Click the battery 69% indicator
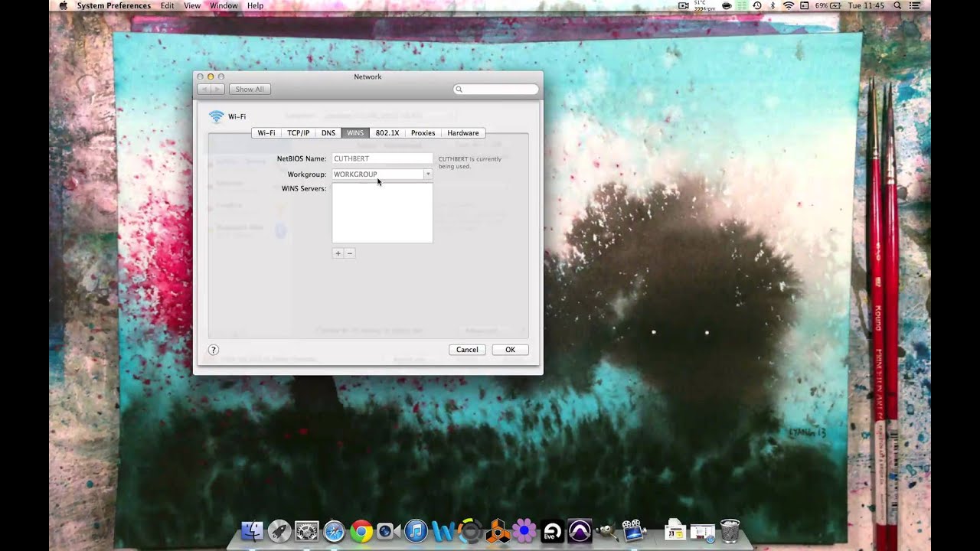980x551 pixels. 829,5
